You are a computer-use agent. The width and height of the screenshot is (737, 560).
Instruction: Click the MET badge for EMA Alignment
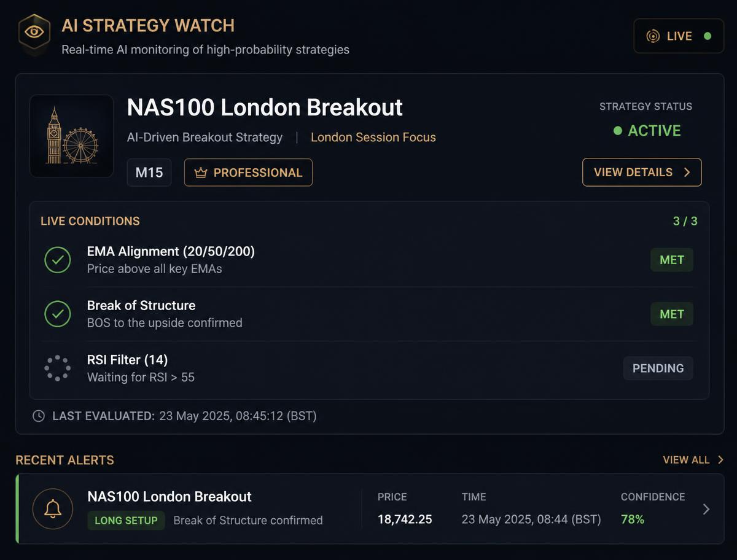tap(672, 260)
